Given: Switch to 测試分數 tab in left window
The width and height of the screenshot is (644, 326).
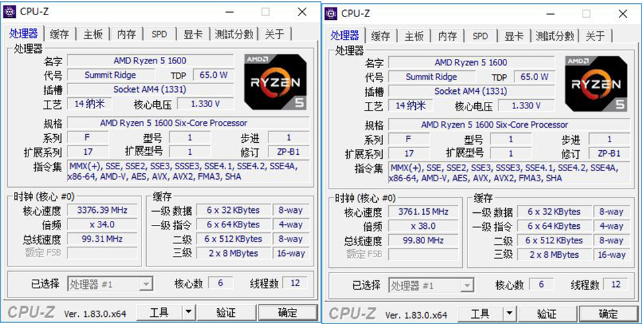Looking at the screenshot, I should pos(233,34).
